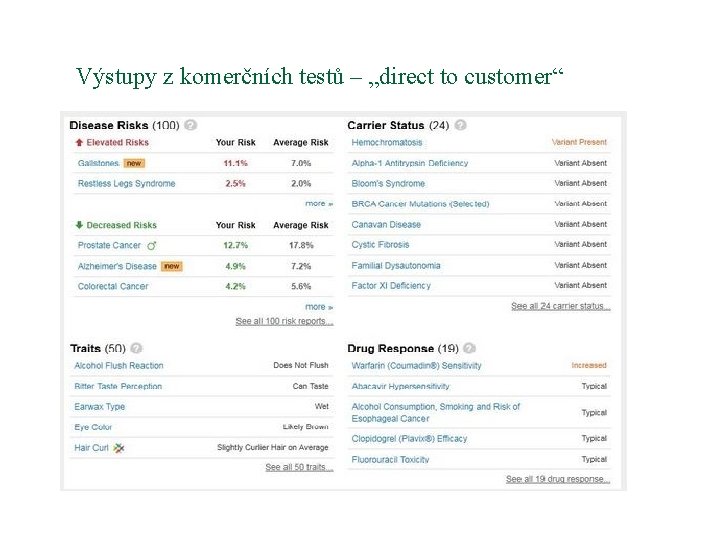720x540 pixels.
Task: Open the Restless Legs Syndrome report
Action: (127, 184)
